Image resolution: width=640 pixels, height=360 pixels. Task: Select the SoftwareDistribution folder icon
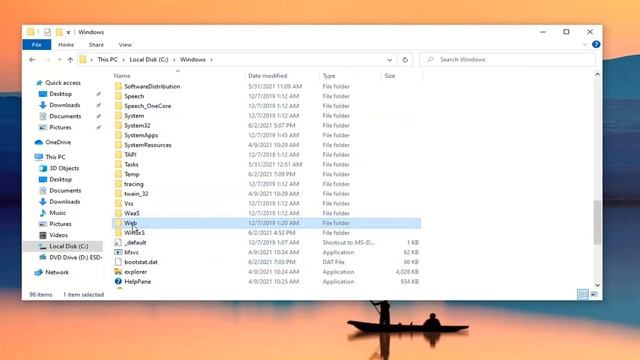(118, 86)
